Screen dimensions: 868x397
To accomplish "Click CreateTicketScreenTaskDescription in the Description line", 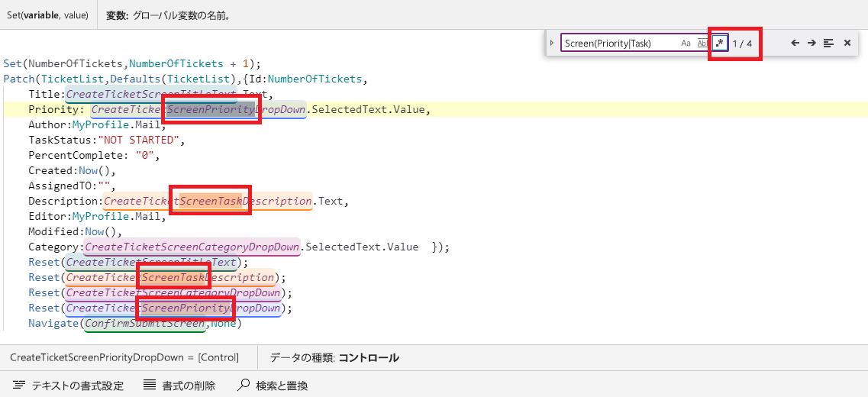I will (x=208, y=202).
